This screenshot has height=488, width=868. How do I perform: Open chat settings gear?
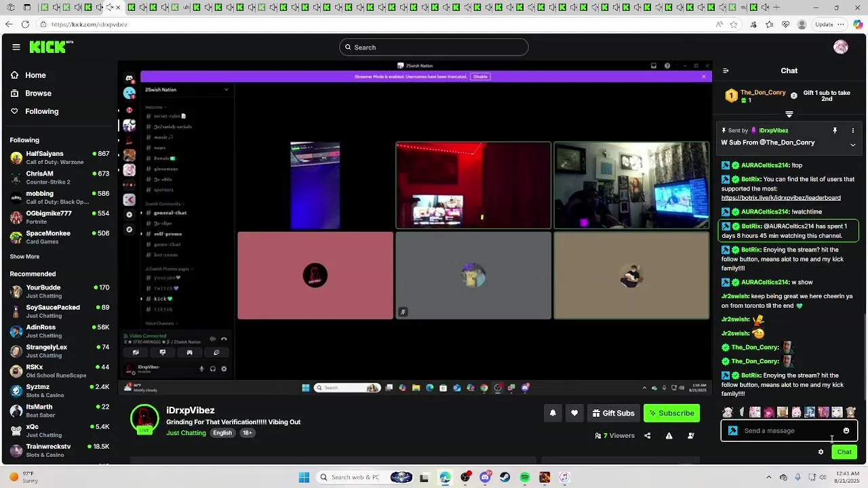[x=821, y=452]
